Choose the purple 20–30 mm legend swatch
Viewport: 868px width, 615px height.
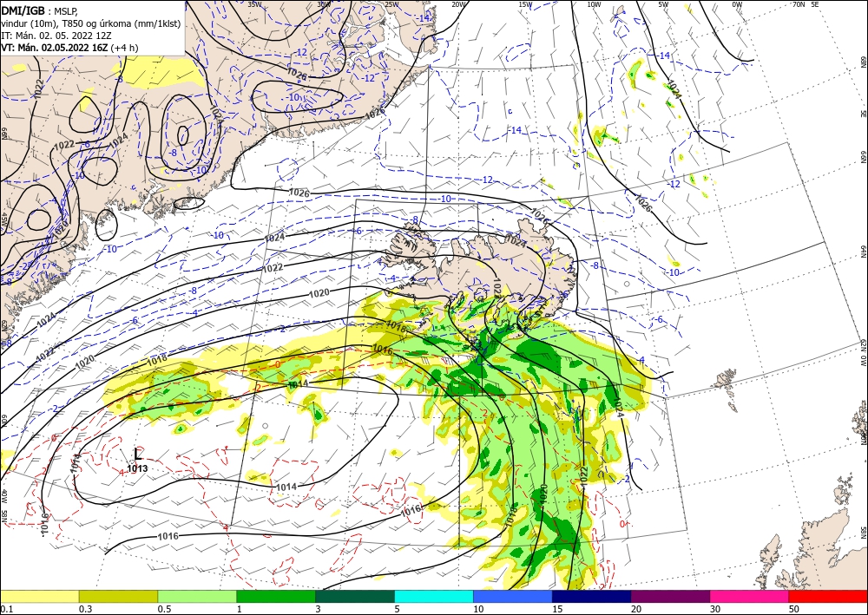670,596
